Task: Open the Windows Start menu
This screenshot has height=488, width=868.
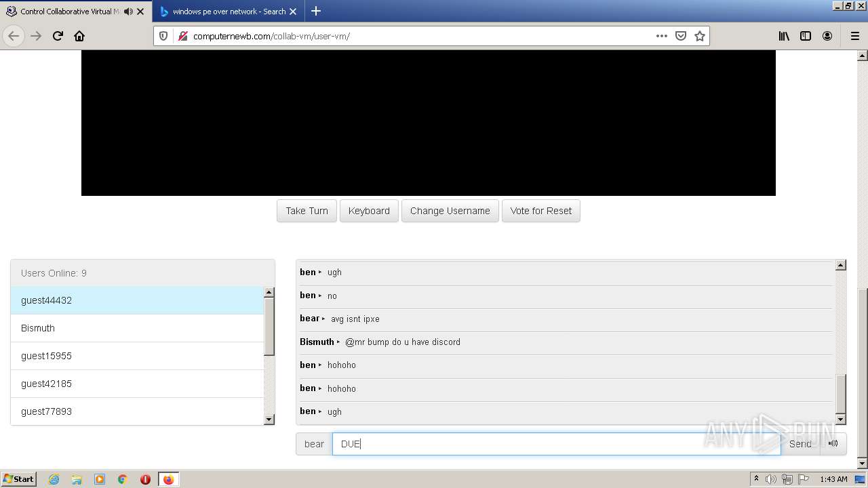Action: click(19, 479)
